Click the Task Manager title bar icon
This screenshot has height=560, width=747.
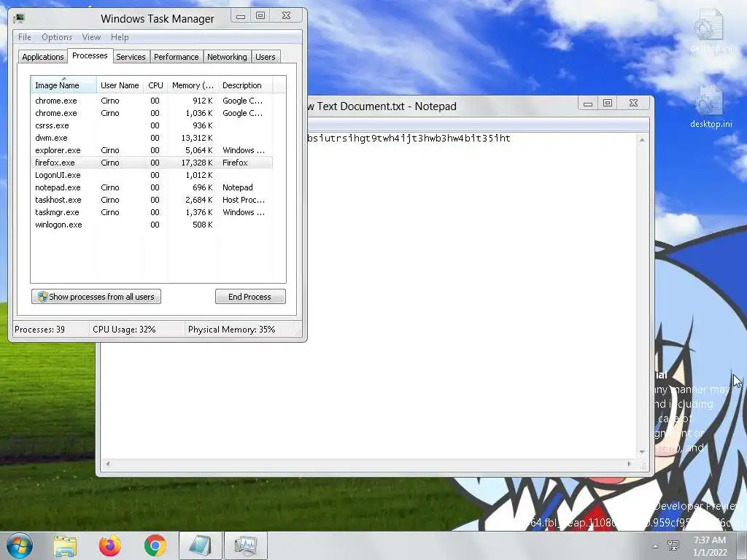(x=19, y=18)
